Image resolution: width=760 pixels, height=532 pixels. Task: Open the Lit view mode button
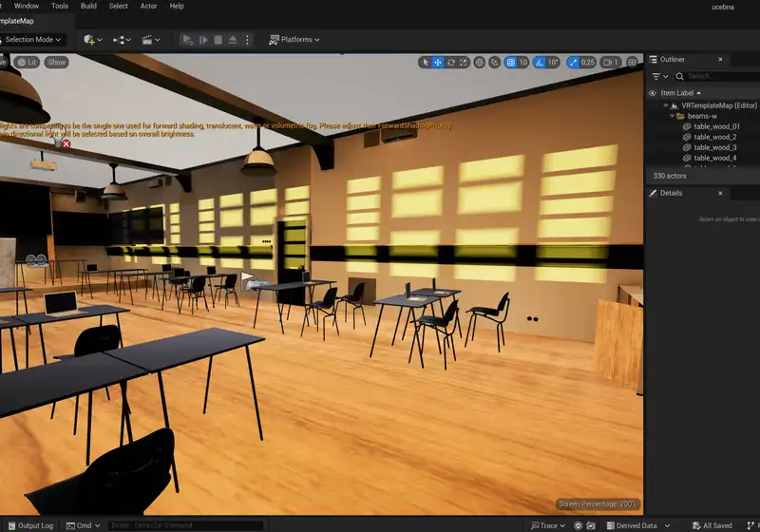coord(27,62)
